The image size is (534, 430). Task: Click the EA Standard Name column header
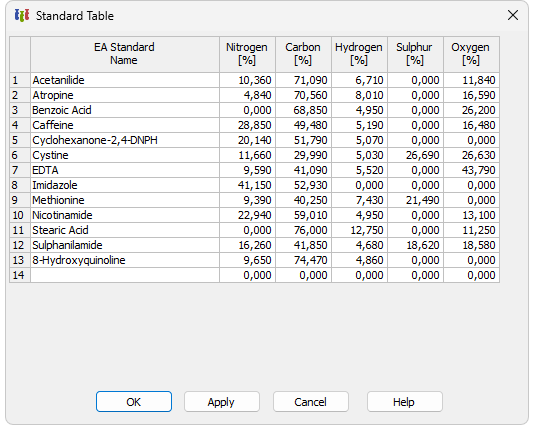[x=125, y=54]
